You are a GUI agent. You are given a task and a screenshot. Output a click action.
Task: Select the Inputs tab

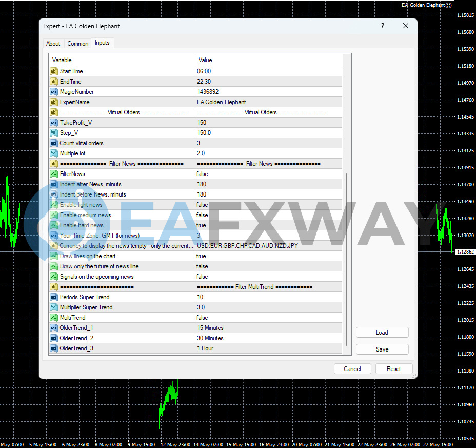(102, 43)
